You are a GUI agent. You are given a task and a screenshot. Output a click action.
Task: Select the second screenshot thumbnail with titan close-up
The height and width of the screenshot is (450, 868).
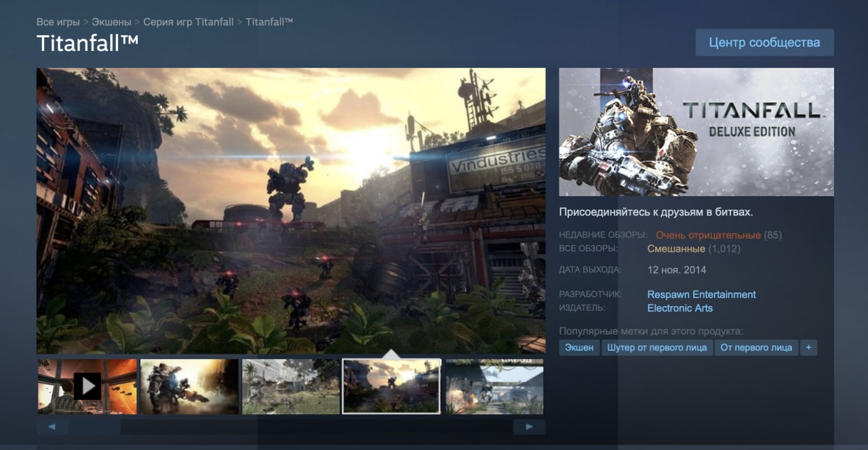click(x=189, y=386)
